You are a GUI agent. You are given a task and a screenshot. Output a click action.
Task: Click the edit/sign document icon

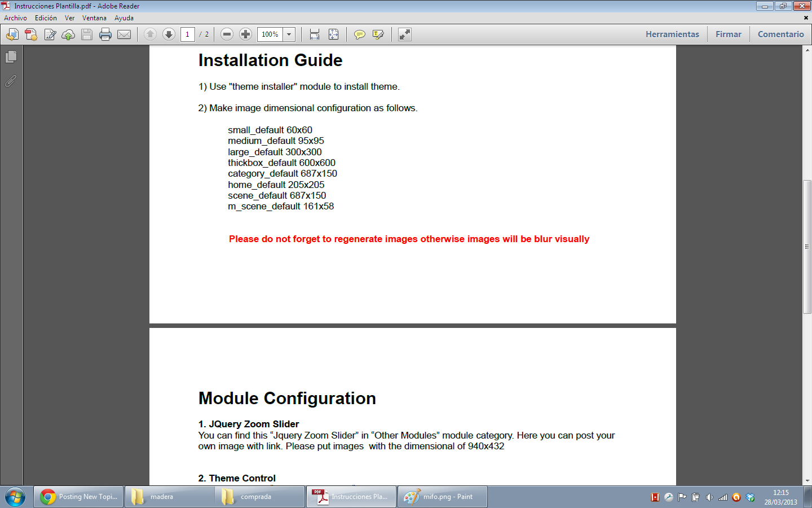[50, 34]
